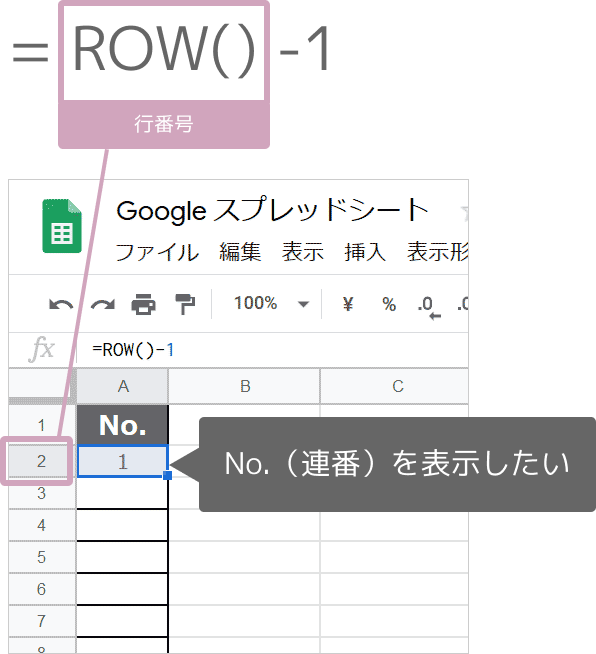Click empty cell C6
The height and width of the screenshot is (654, 596).
(395, 589)
